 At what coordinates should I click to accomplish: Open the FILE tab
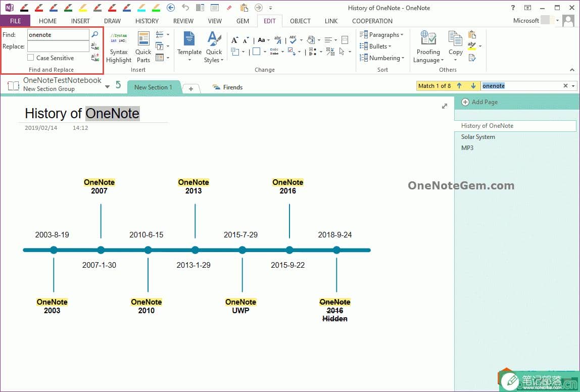click(15, 21)
